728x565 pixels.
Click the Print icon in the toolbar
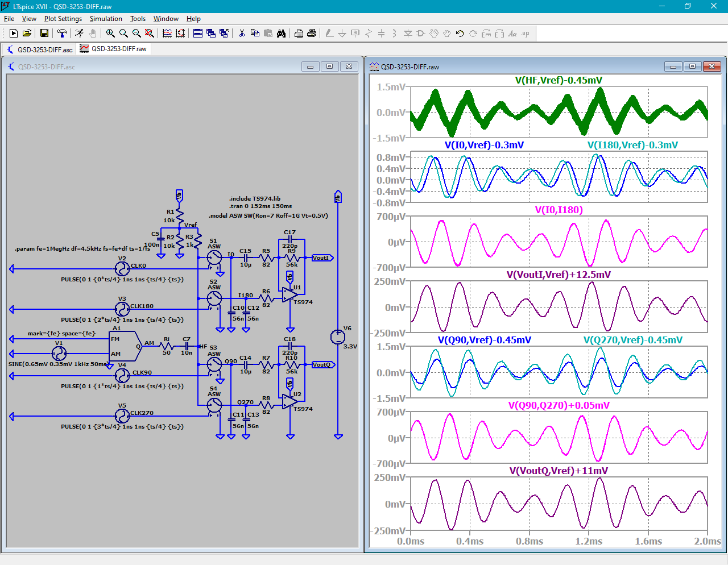299,34
